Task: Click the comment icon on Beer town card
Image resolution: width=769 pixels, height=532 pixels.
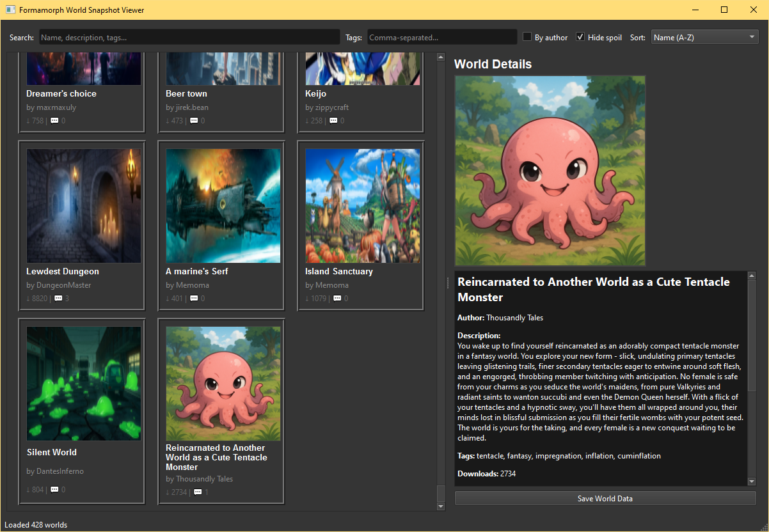Action: point(194,121)
